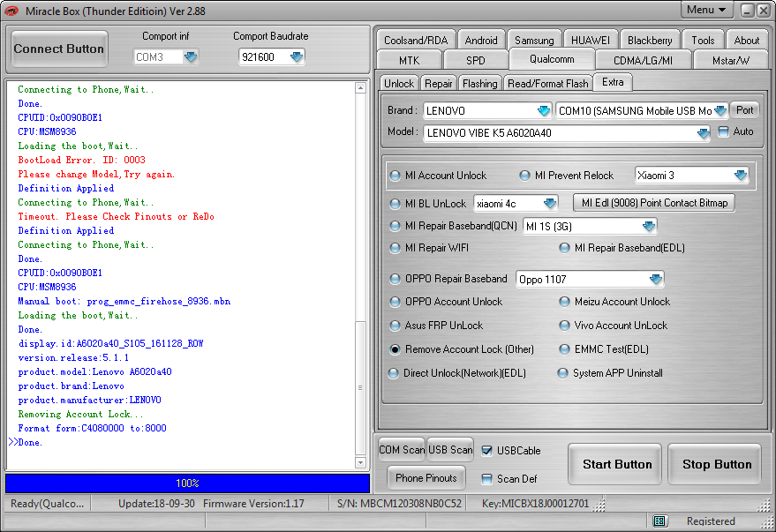776x532 pixels.
Task: Select MI BL UnLock radio option
Action: pyautogui.click(x=395, y=204)
